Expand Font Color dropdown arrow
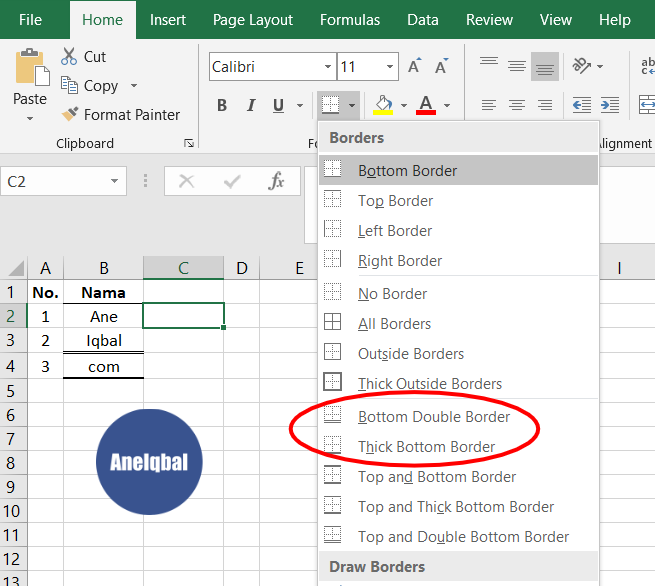Screen dimensions: 655x586 pyautogui.click(x=447, y=105)
